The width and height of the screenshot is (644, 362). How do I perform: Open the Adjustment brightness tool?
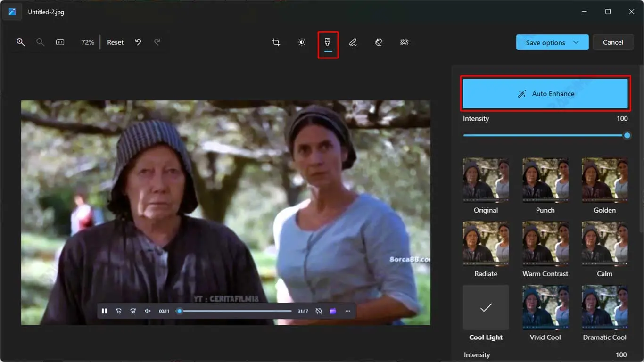pos(302,42)
